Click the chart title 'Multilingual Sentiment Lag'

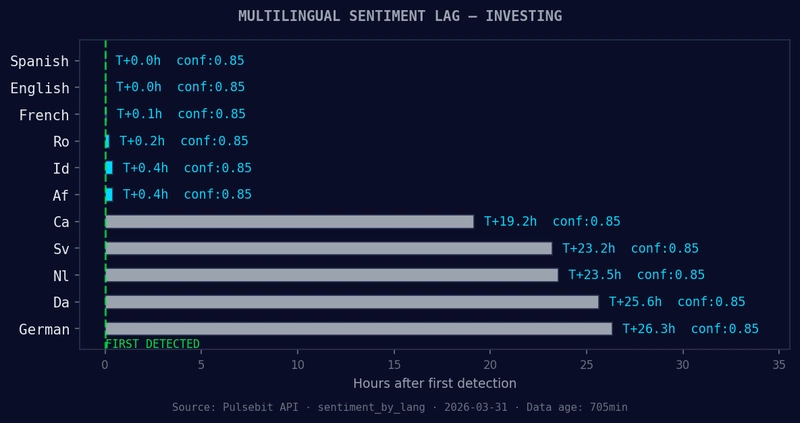(399, 16)
